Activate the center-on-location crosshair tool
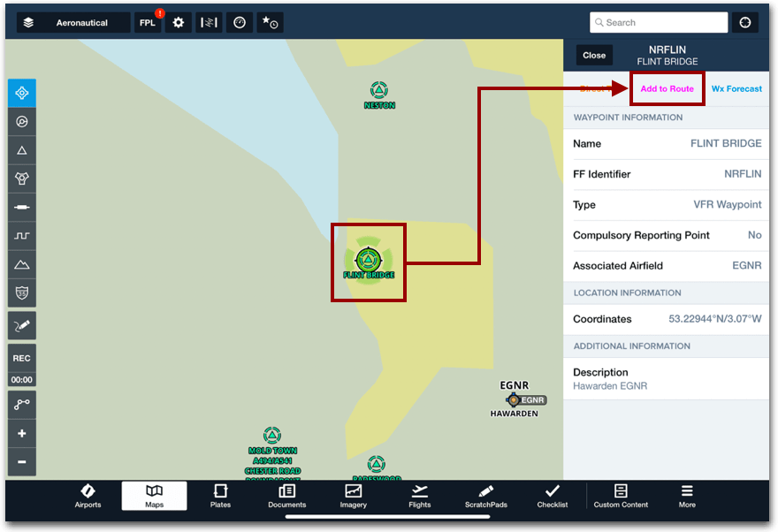Viewport: 778px width, 532px height. point(21,93)
